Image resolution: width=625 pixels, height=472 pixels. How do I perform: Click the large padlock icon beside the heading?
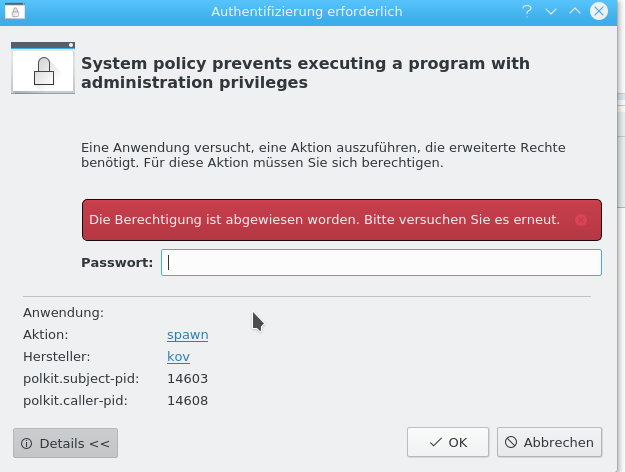[43, 68]
